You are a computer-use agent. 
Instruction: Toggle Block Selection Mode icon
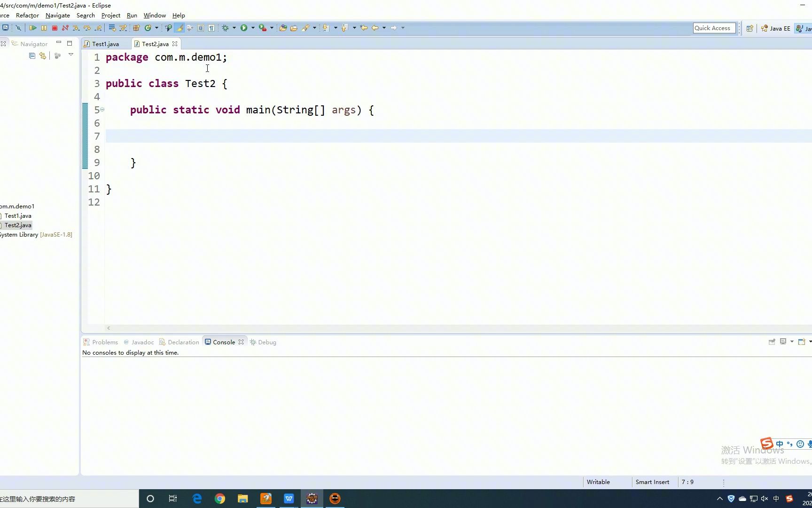(201, 28)
